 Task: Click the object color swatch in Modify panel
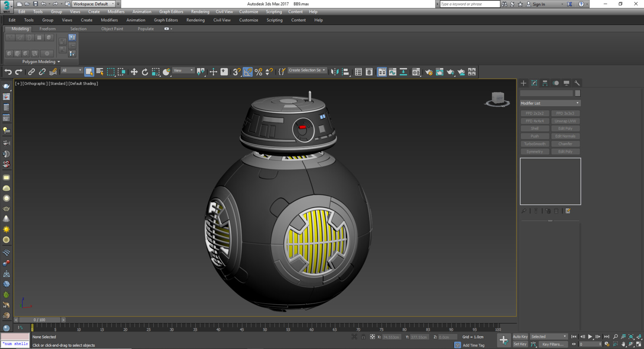[578, 93]
